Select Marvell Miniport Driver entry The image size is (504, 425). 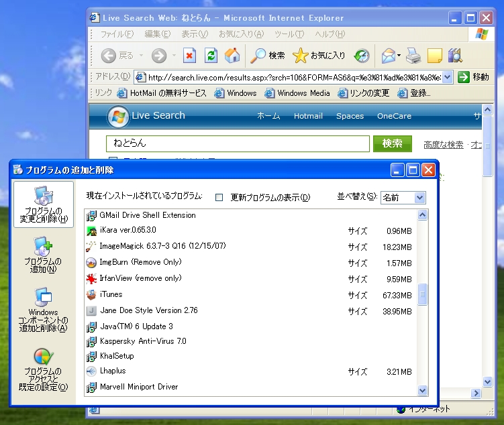tap(252, 387)
